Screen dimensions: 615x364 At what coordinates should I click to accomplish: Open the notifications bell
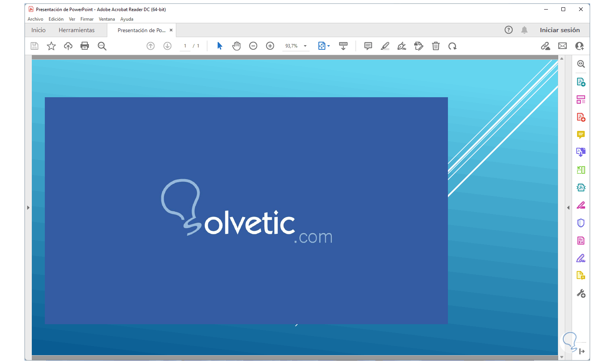tap(525, 30)
